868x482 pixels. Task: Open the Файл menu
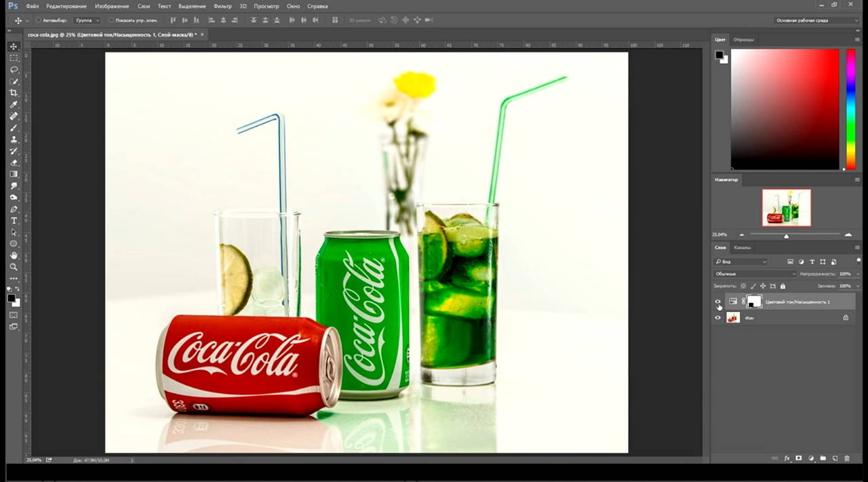[32, 6]
